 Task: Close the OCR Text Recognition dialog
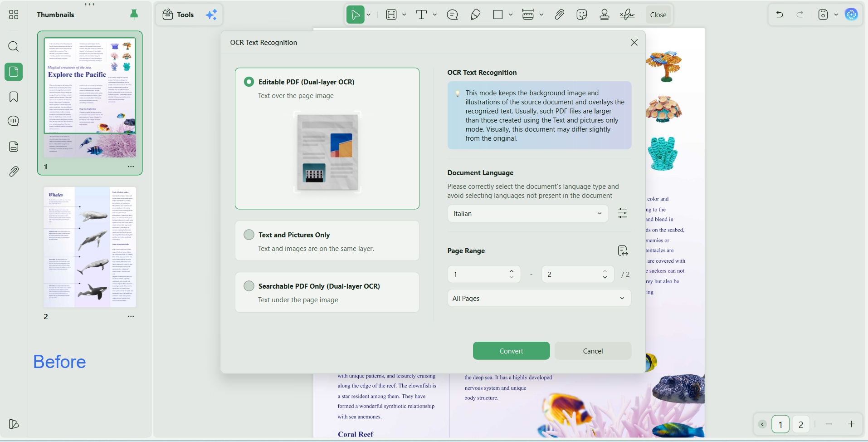tap(634, 42)
